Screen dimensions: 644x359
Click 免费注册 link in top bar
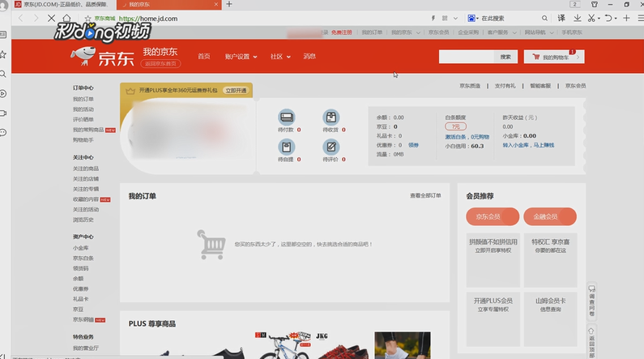(342, 32)
